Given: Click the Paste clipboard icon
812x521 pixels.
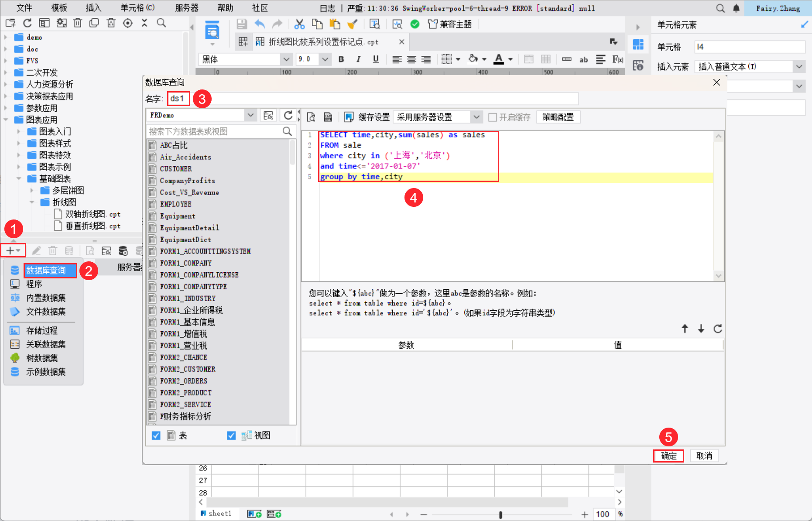Looking at the screenshot, I should click(x=335, y=24).
